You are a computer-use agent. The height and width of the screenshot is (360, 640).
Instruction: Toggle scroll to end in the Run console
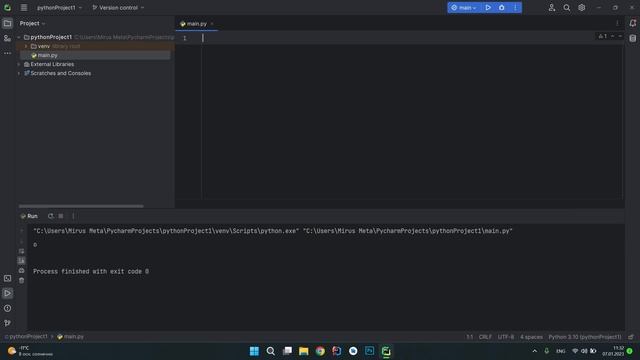coord(22,260)
